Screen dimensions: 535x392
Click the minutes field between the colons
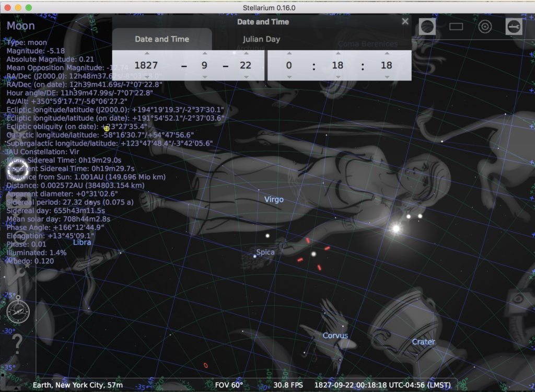[x=338, y=65]
